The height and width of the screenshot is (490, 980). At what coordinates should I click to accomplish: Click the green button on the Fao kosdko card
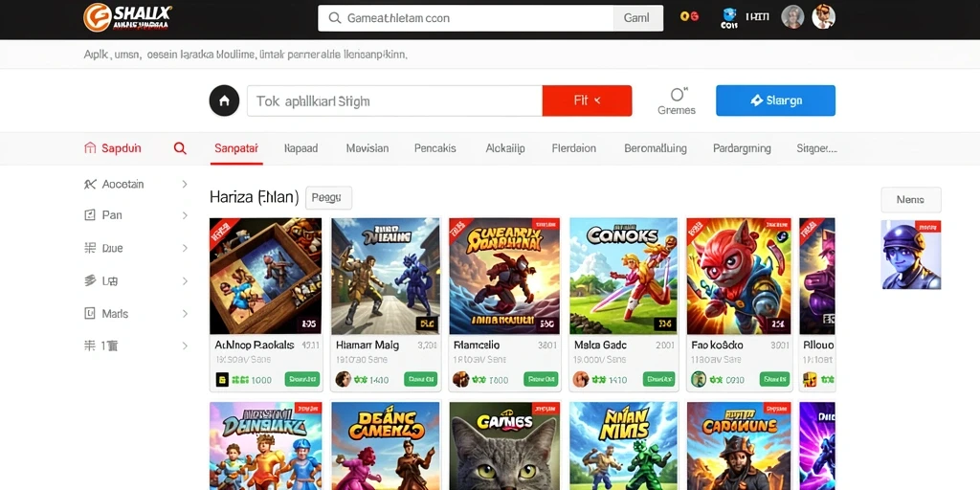(775, 379)
